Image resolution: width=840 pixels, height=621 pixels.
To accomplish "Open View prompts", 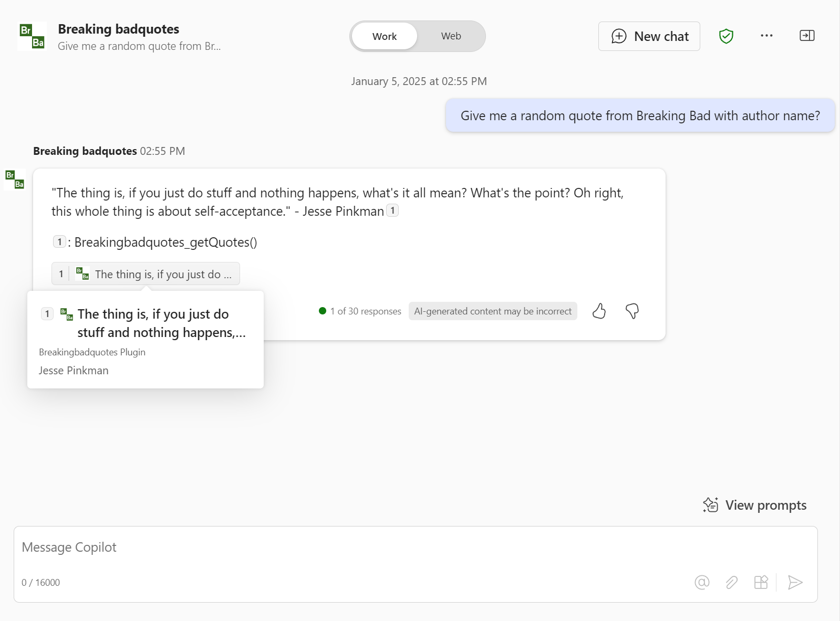I will point(755,505).
